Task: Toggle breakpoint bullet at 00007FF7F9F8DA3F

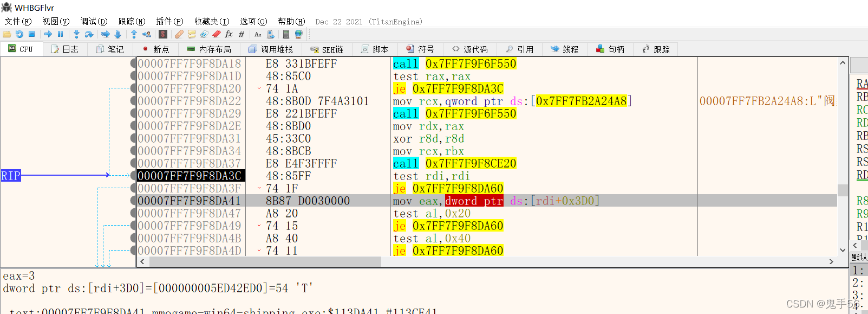Action: tap(134, 188)
